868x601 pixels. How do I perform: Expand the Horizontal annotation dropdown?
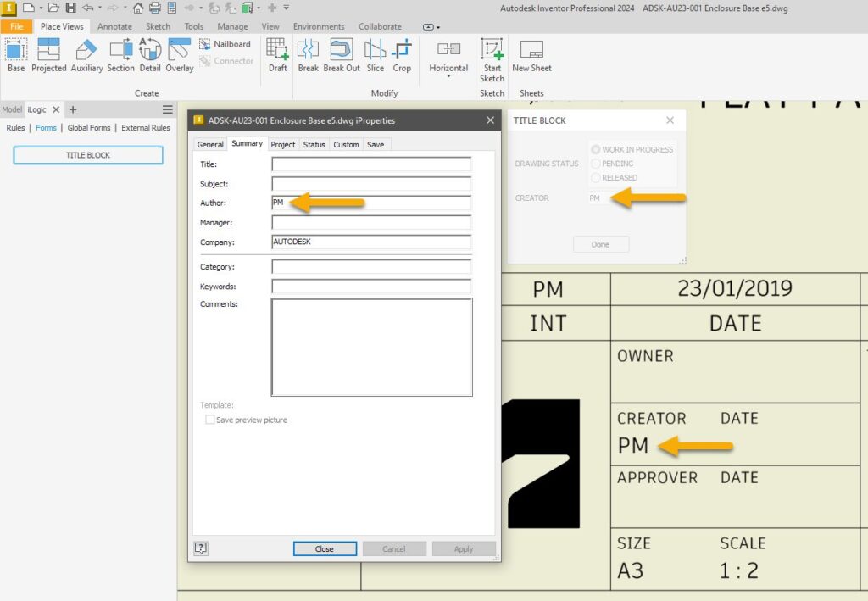448,75
